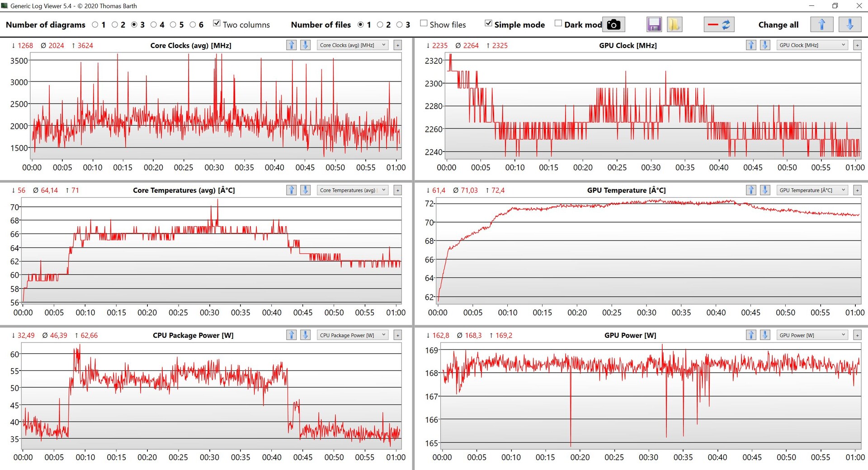
Task: Open the CPU Package Power [W] dropdown
Action: pos(353,335)
